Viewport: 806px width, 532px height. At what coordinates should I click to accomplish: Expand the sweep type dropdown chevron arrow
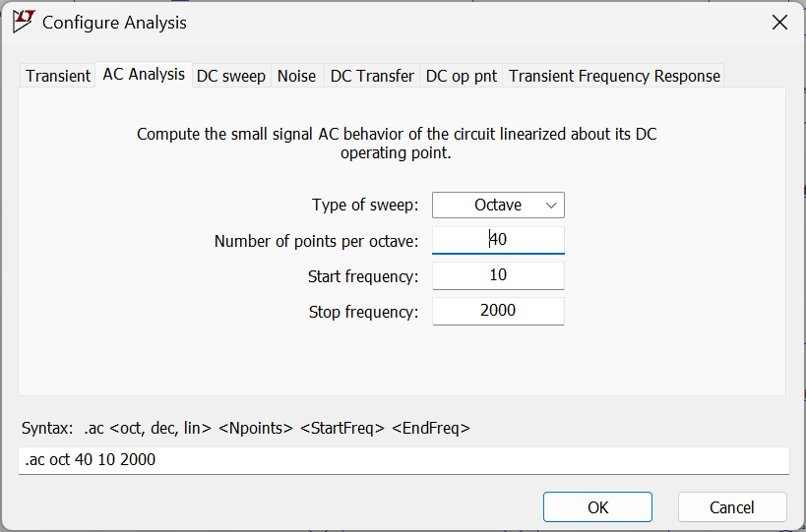(x=551, y=206)
